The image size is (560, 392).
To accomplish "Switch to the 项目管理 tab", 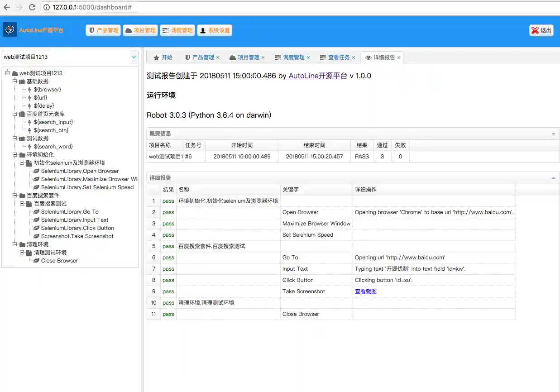I will (x=248, y=57).
